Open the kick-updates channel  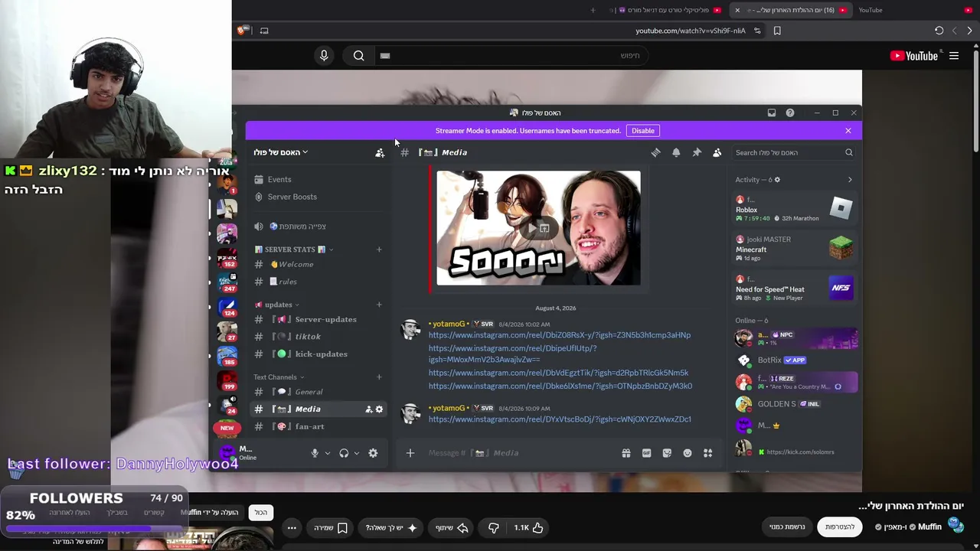tap(318, 354)
